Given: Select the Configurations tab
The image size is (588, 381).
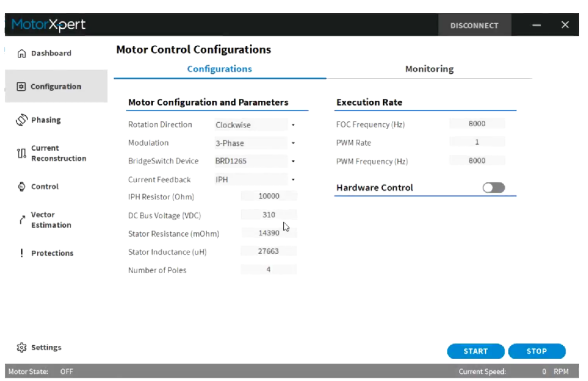Looking at the screenshot, I should point(219,69).
